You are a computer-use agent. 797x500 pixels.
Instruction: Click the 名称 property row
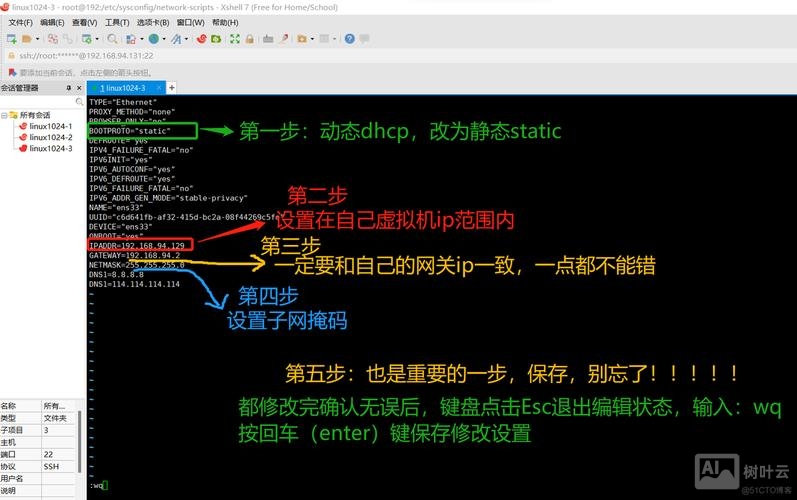(x=38, y=405)
